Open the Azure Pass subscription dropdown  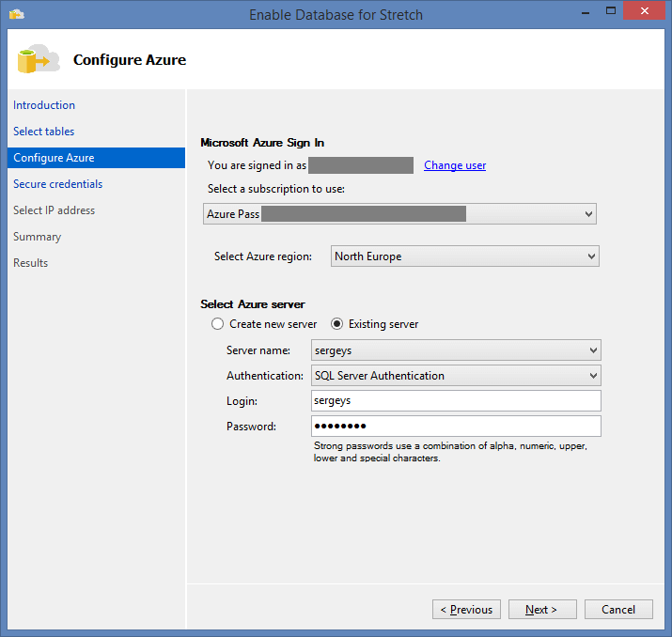399,214
